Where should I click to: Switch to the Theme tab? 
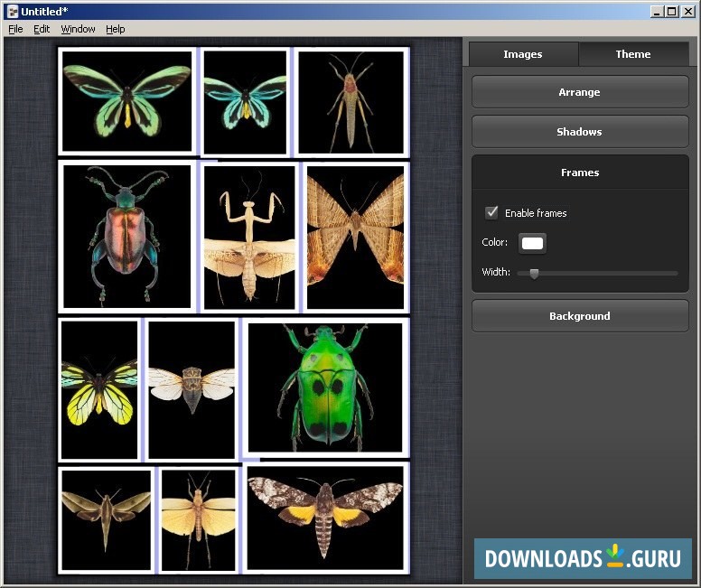tap(632, 54)
